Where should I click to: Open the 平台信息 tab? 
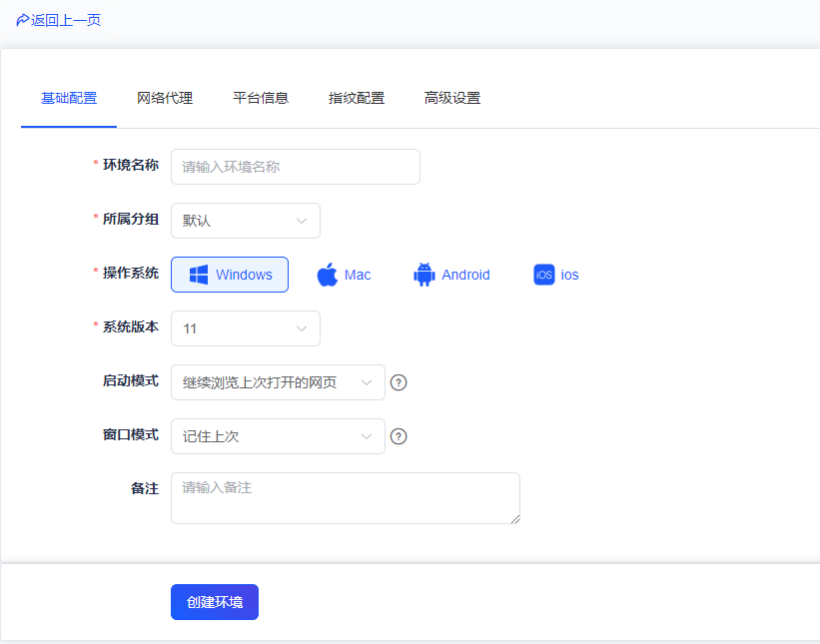(261, 98)
